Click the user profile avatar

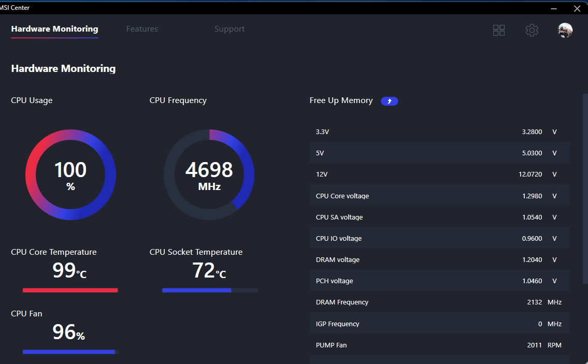coord(565,31)
